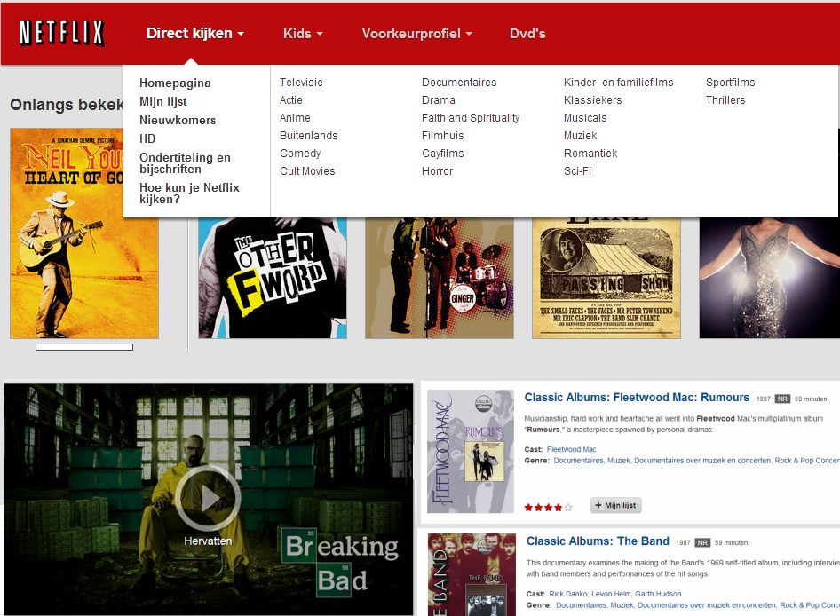Screen dimensions: 840x616
Task: Browse Documentaires in the genre list
Action: pos(459,83)
